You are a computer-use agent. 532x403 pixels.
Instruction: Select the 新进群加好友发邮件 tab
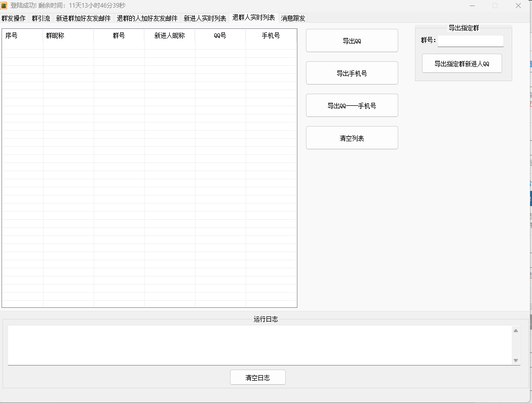pyautogui.click(x=84, y=18)
